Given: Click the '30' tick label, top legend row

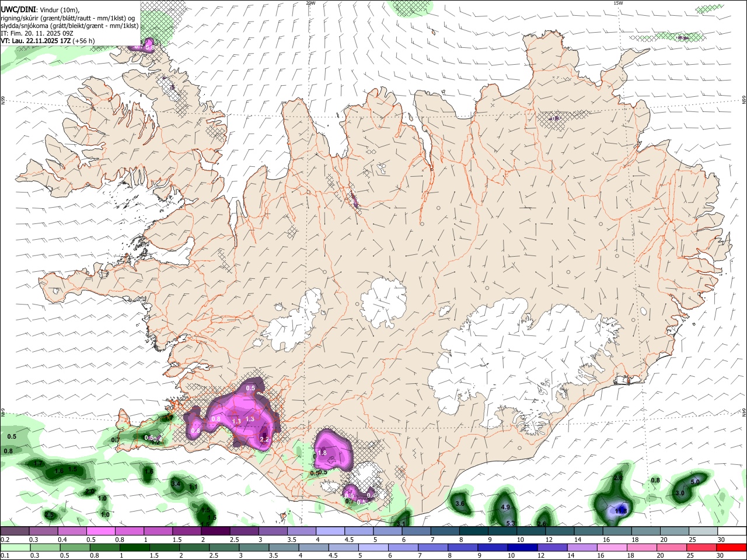Looking at the screenshot, I should click(x=721, y=540).
